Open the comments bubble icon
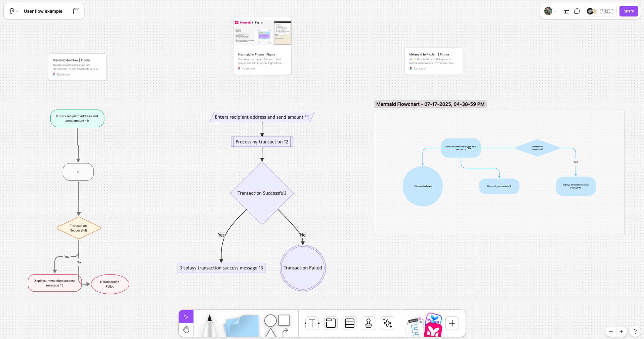Viewport: 644px width, 339px height. [x=577, y=11]
